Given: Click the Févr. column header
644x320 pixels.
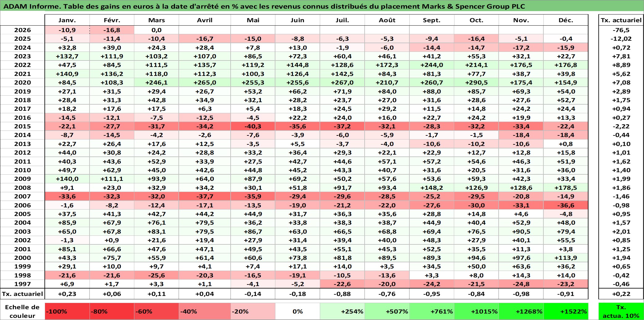Looking at the screenshot, I should point(112,20).
